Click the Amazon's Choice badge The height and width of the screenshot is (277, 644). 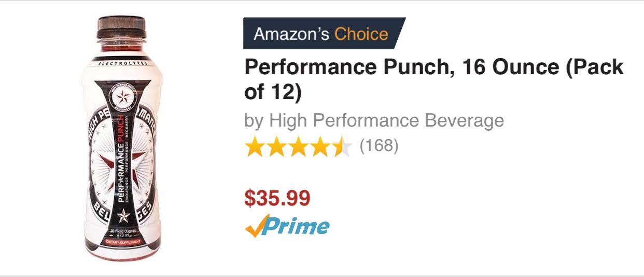(321, 34)
